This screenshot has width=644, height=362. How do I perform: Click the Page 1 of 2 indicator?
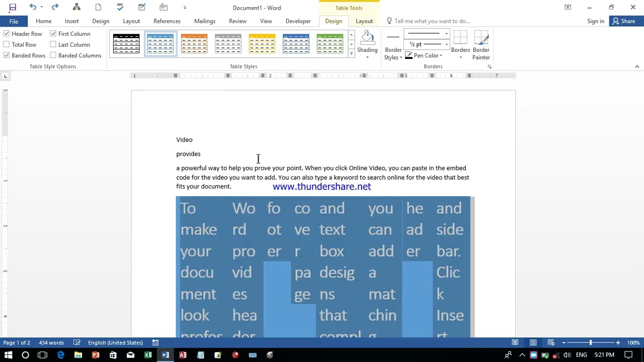coord(17,342)
